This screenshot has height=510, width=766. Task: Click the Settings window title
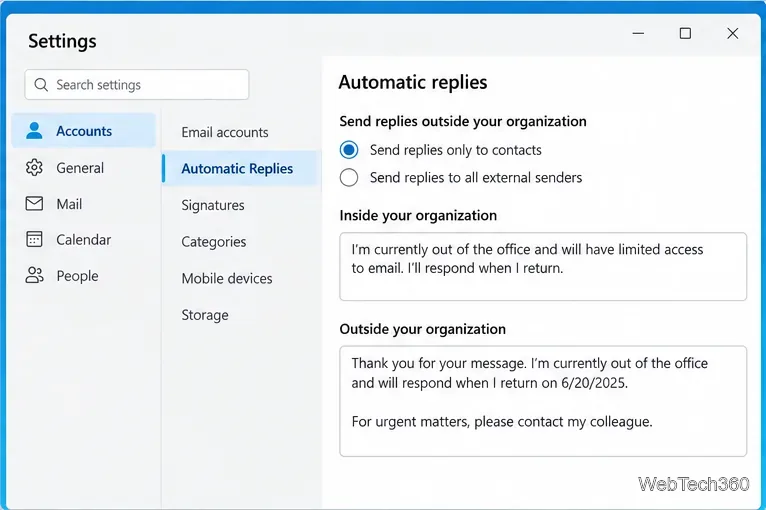[x=62, y=41]
